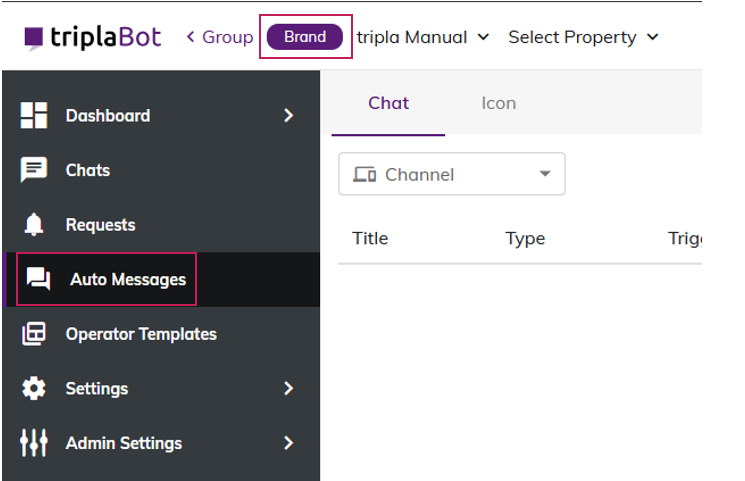Click the Auto Messages chat icon
745x481 pixels.
tap(39, 279)
